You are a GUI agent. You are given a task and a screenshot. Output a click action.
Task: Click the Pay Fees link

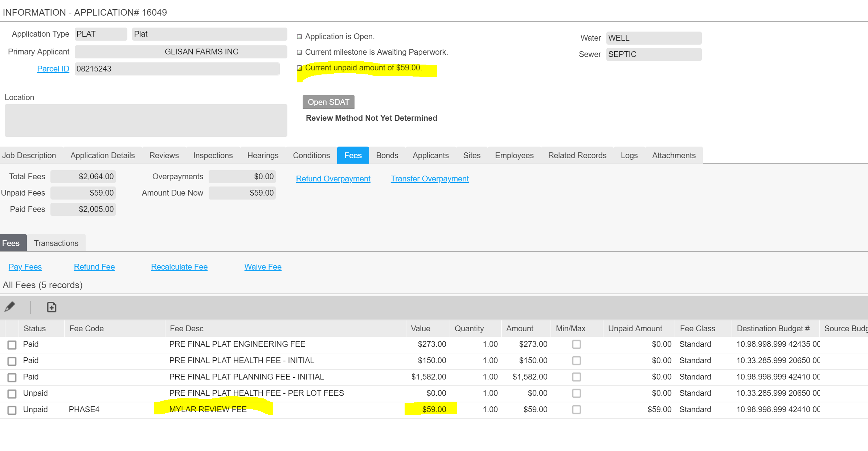point(25,267)
